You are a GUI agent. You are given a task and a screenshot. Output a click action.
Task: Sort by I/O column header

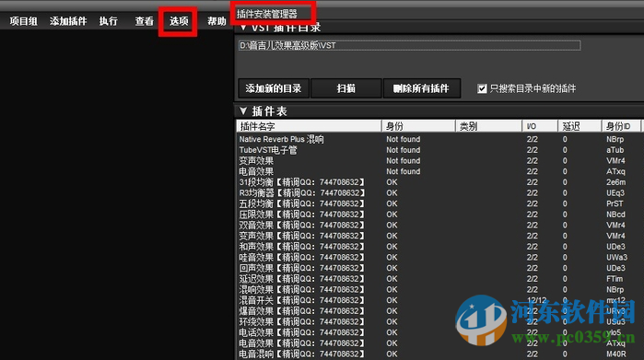[540, 126]
